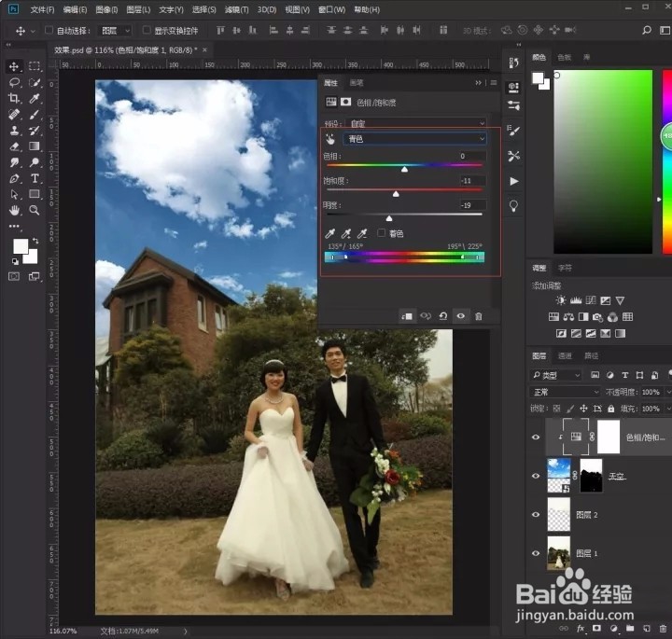This screenshot has width=672, height=639.
Task: Add a layer mask at panel bottom
Action: pos(596,629)
